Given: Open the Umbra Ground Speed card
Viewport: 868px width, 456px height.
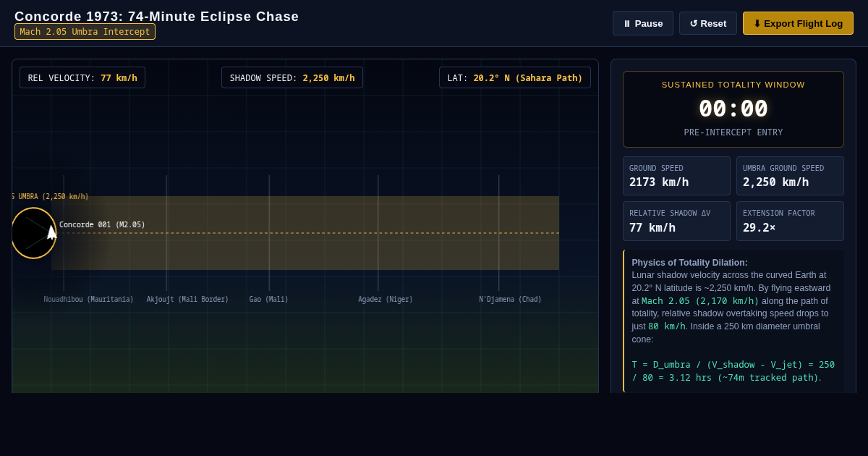Looking at the screenshot, I should [790, 176].
